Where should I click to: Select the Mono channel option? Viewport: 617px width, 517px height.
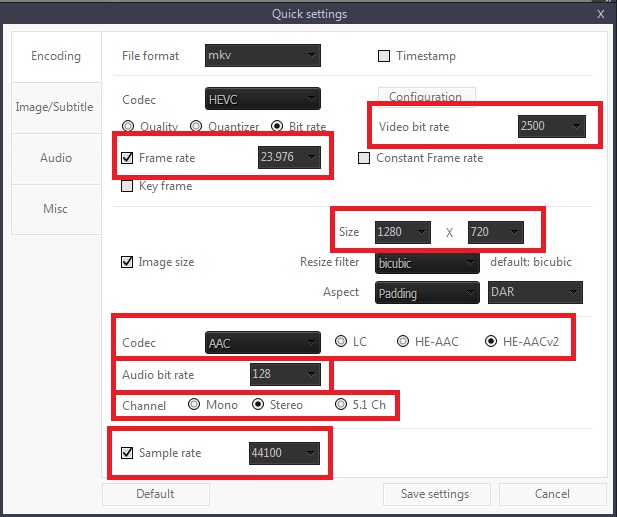[x=194, y=404]
